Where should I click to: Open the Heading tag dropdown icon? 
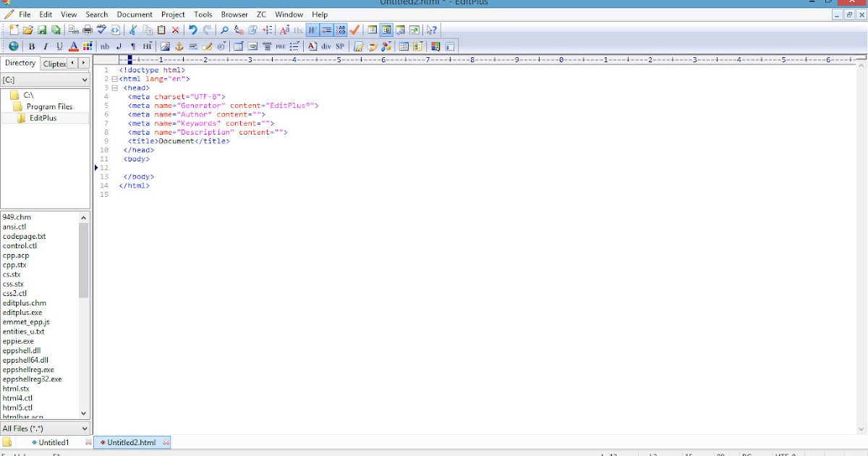click(147, 46)
